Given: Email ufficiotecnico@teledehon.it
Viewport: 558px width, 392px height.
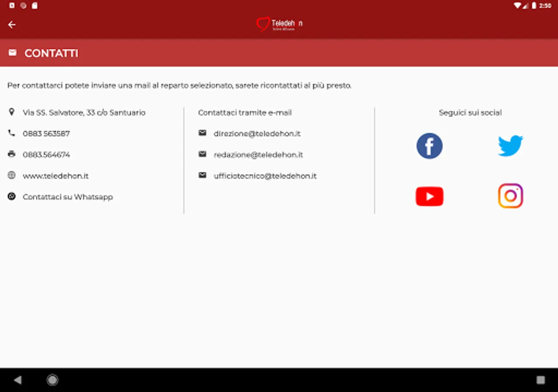Looking at the screenshot, I should 265,176.
